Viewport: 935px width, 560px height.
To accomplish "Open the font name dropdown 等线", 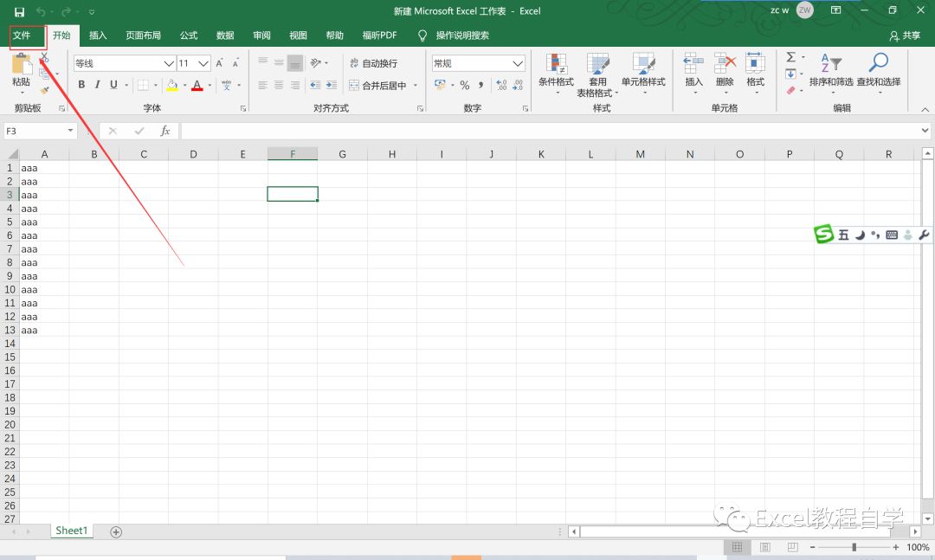I will 169,63.
